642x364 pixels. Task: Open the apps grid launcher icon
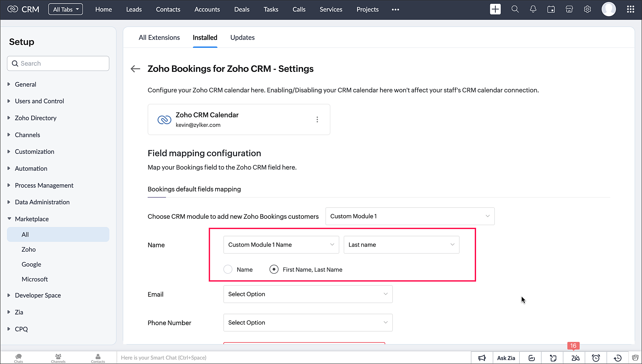point(630,9)
